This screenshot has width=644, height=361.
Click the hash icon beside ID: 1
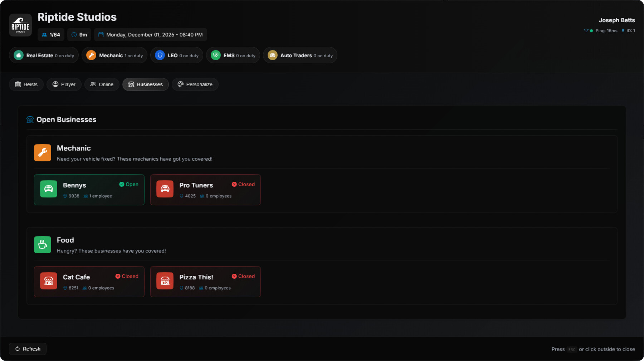point(623,31)
